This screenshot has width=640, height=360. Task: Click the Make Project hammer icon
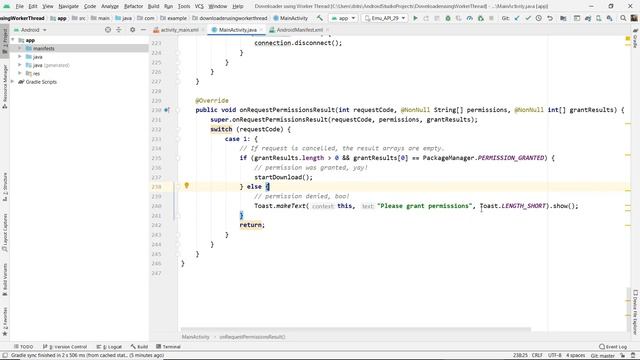[x=320, y=18]
